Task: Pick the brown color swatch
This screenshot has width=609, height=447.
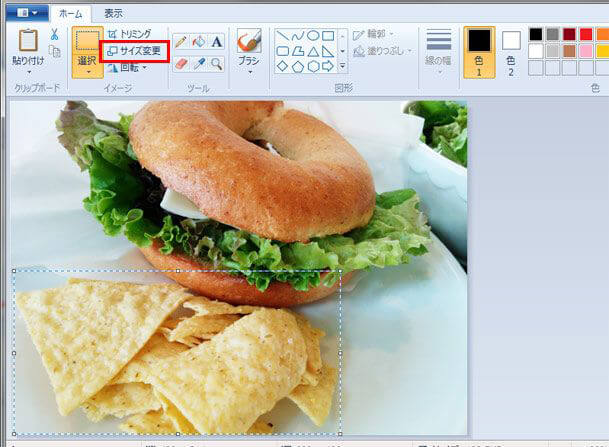Action: click(x=569, y=51)
